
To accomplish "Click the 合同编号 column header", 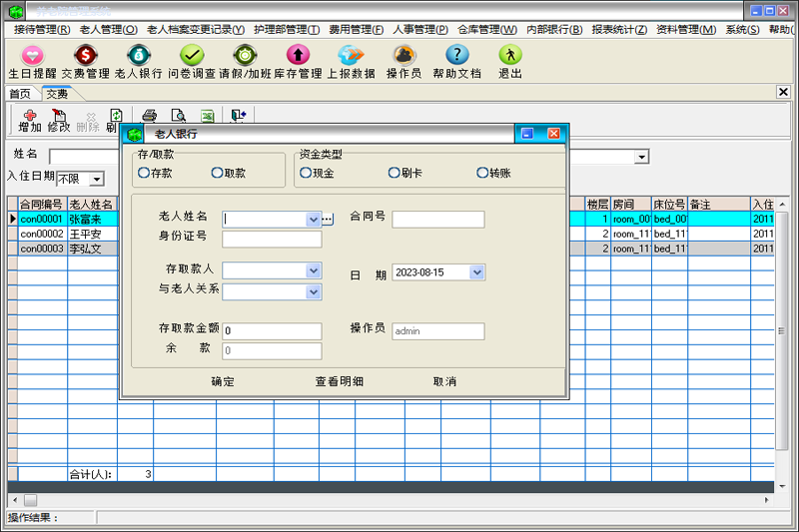I will pyautogui.click(x=42, y=205).
